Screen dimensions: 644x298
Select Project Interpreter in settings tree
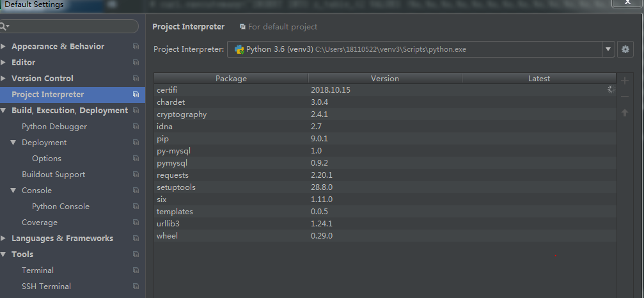[x=72, y=95]
